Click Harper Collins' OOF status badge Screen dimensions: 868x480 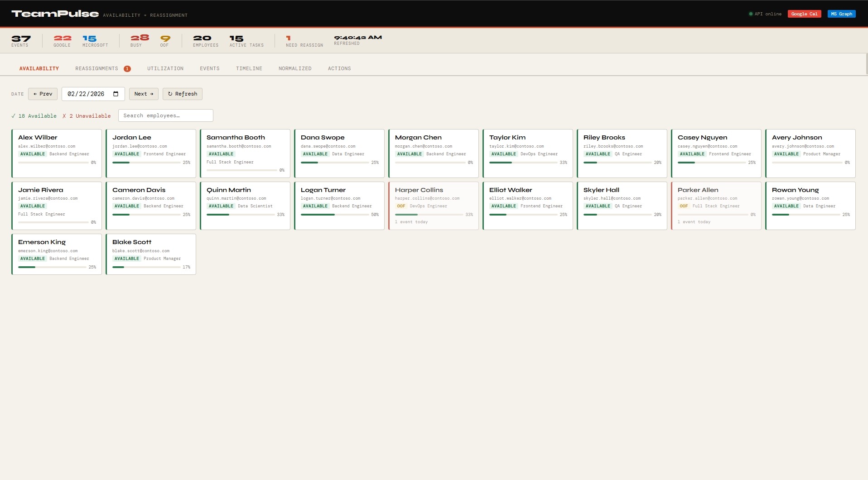(x=401, y=206)
